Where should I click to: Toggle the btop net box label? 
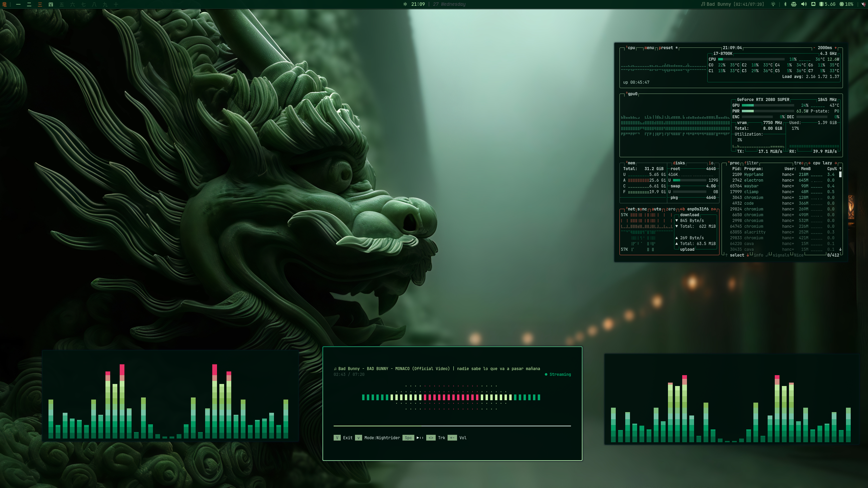631,209
